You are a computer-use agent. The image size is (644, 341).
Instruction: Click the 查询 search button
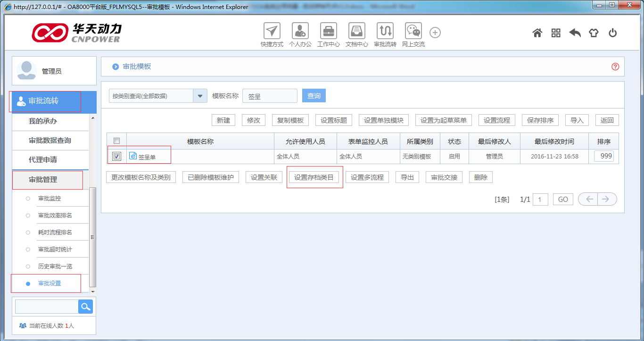tap(314, 95)
